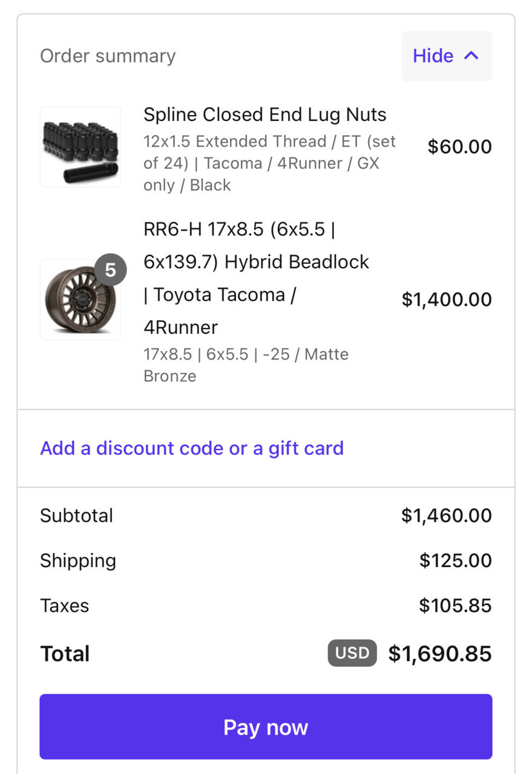The width and height of the screenshot is (532, 774).
Task: Click the USD currency badge
Action: pos(352,653)
